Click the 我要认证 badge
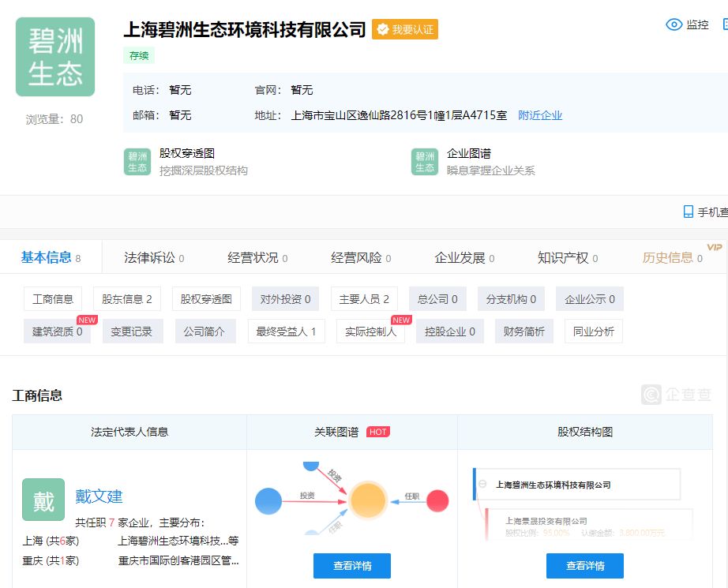The height and width of the screenshot is (588, 728). (x=404, y=29)
